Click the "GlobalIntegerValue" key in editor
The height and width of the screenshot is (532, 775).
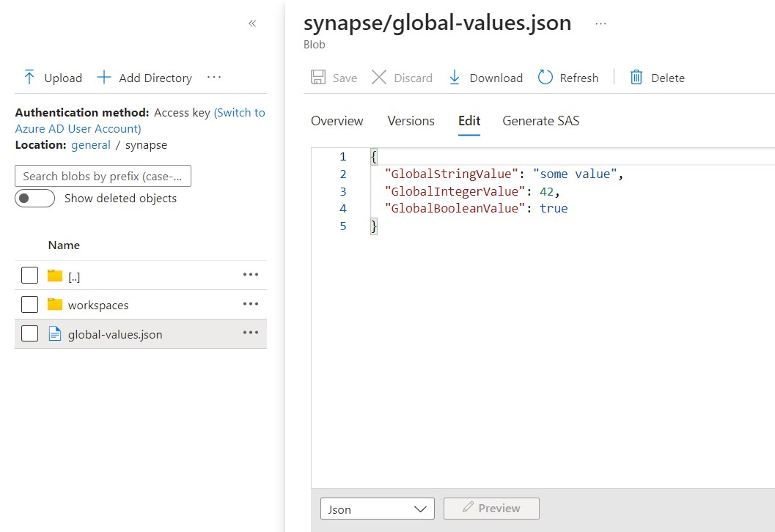coord(455,191)
